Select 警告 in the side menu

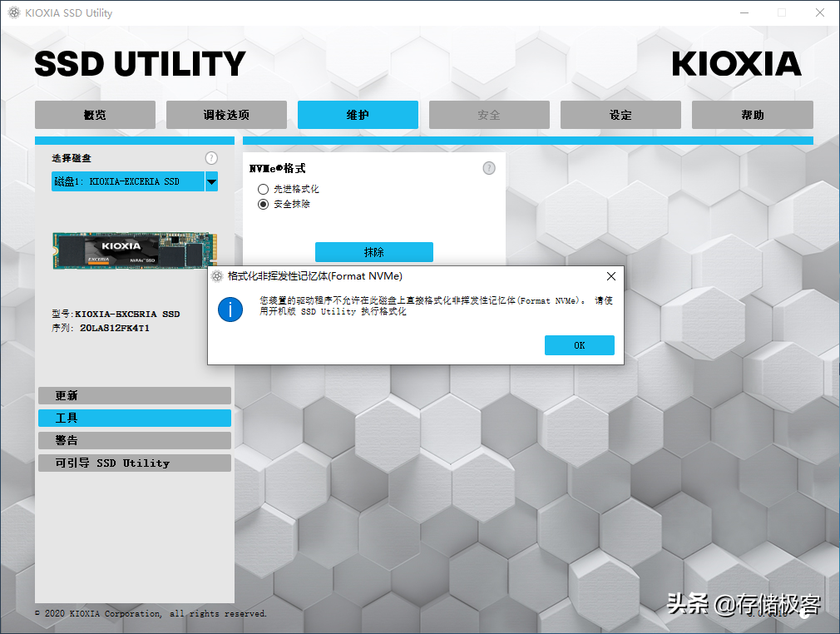click(x=135, y=440)
